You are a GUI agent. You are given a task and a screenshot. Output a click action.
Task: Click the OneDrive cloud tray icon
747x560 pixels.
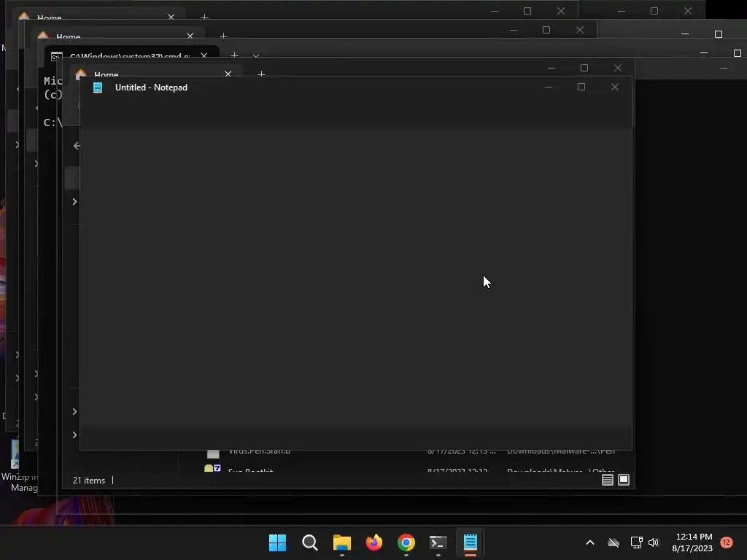tap(613, 542)
